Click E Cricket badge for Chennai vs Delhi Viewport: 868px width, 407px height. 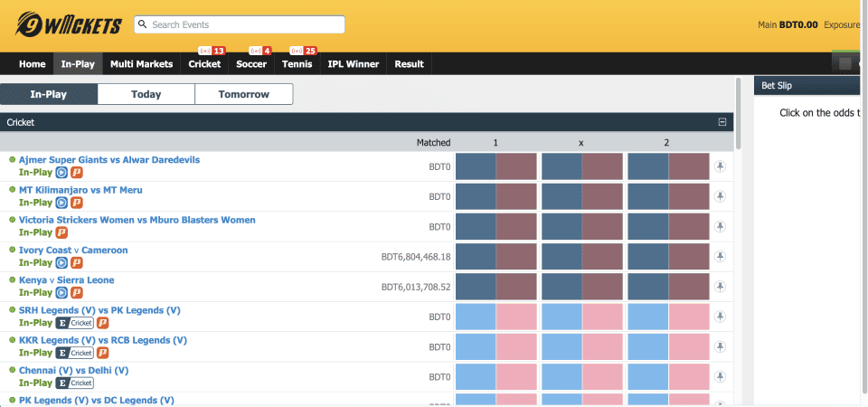[x=75, y=383]
